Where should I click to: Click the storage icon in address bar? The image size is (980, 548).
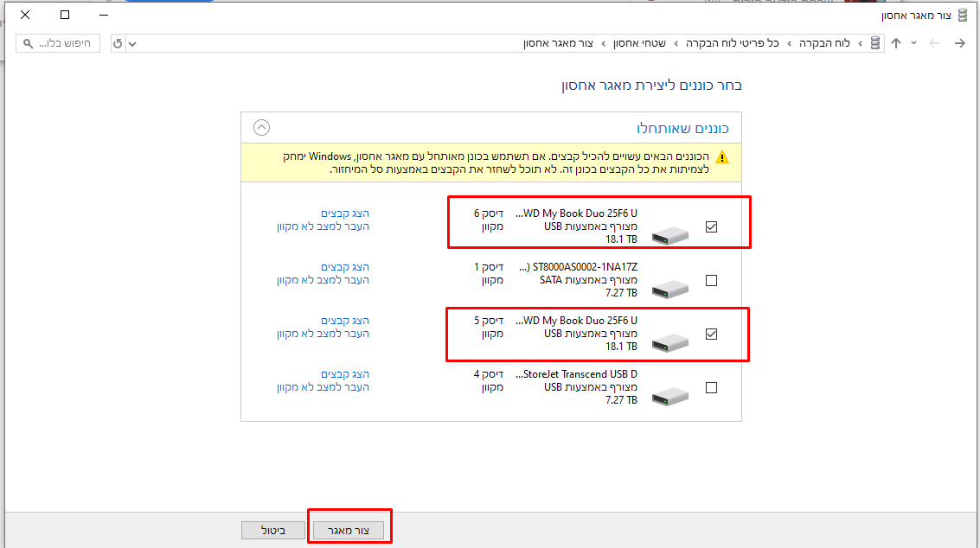coord(875,43)
